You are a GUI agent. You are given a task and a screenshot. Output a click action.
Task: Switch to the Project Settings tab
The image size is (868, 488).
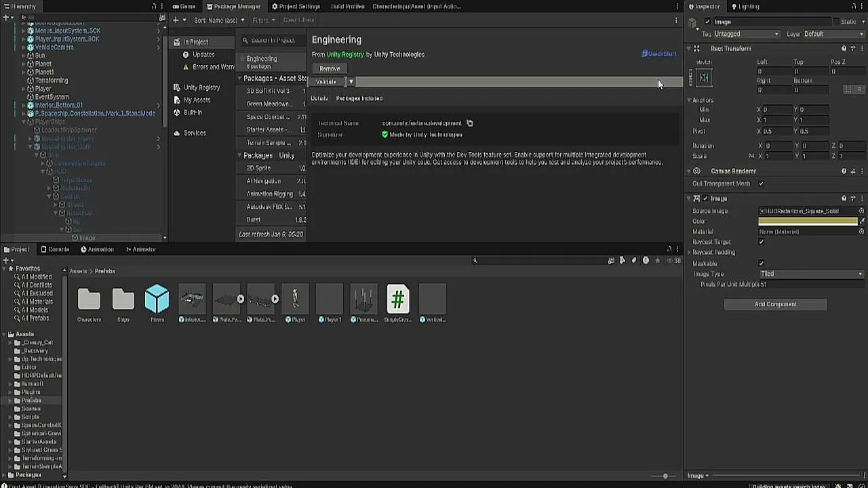[296, 6]
